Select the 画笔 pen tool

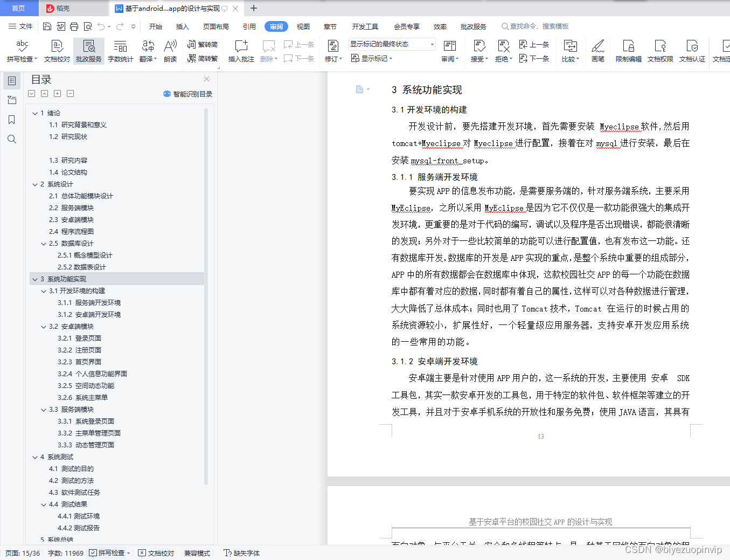point(598,51)
